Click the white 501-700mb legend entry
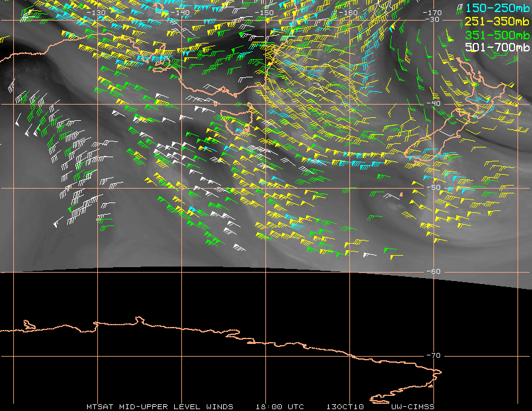This screenshot has width=532, height=411. coord(497,47)
